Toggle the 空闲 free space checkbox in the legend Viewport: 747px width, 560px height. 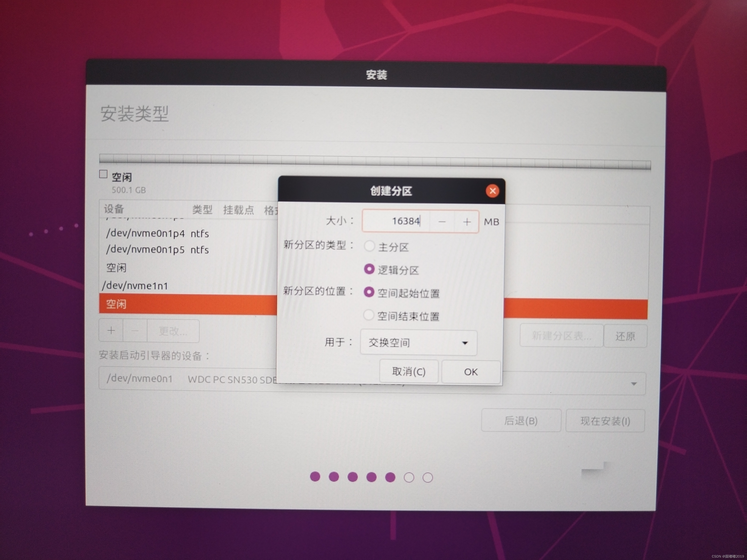point(103,174)
